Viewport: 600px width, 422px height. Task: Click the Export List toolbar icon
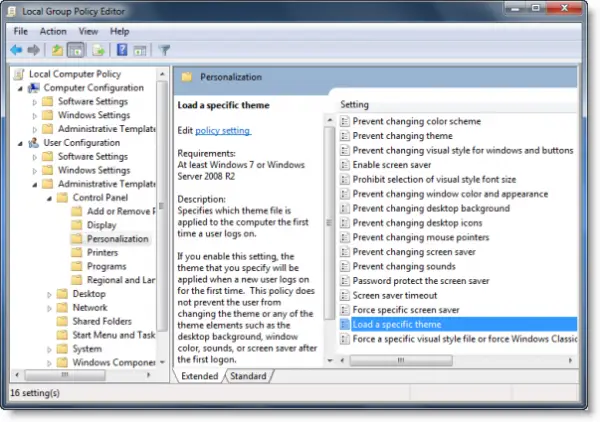tap(98, 50)
